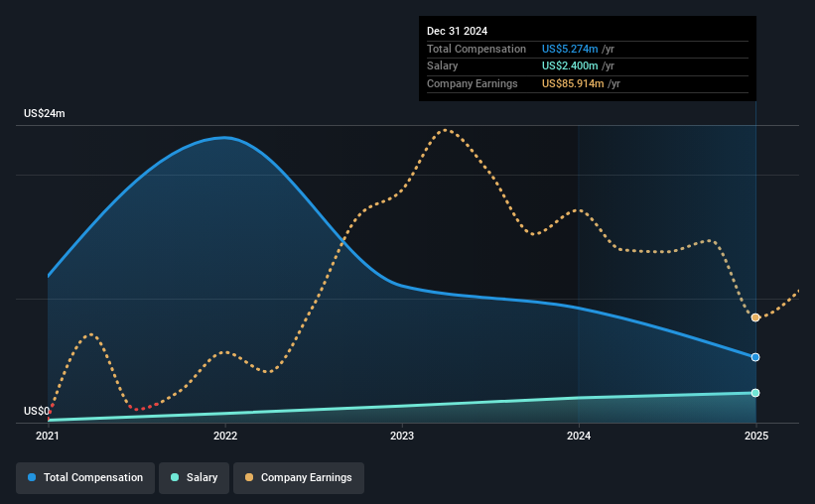
Task: Click the blue Total Compensation legend dot
Action: (32, 477)
